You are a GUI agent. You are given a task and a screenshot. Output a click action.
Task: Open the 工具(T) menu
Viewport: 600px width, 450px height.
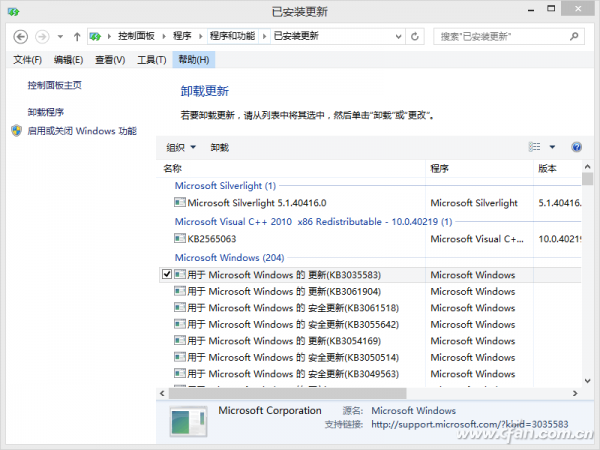point(152,60)
